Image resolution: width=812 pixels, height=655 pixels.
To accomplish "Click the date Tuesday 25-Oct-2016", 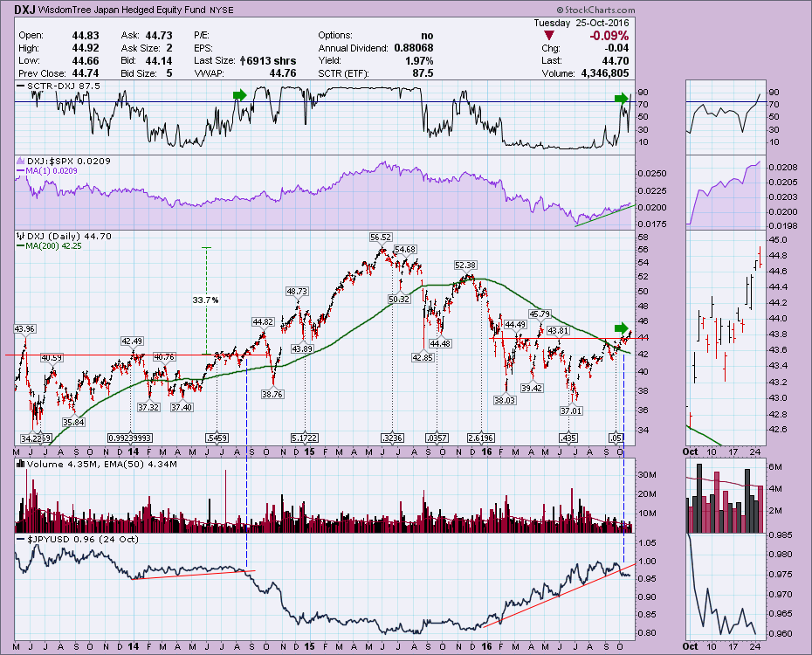I will click(x=581, y=24).
